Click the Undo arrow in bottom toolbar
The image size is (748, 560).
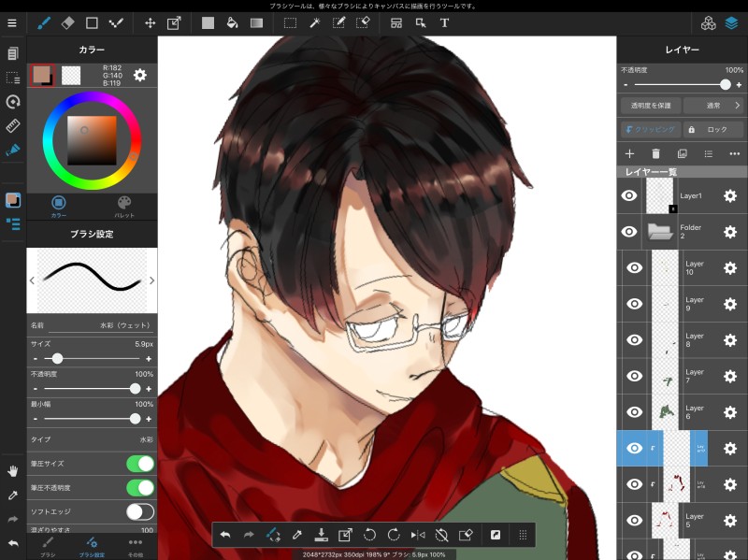tap(225, 535)
